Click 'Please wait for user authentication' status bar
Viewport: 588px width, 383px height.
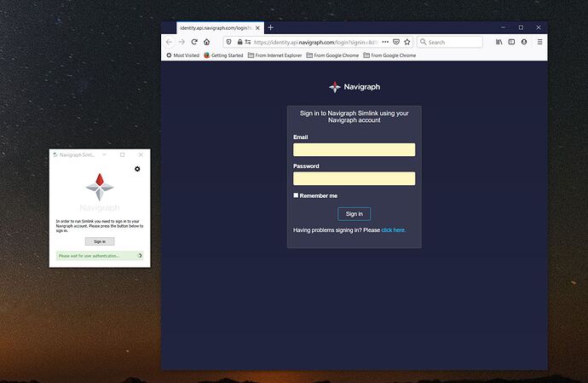click(x=100, y=256)
